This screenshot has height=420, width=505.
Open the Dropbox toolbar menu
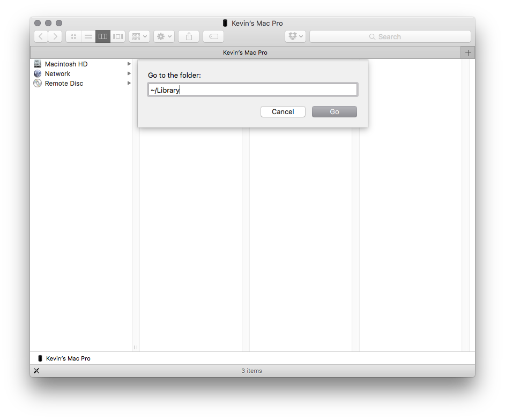click(295, 36)
